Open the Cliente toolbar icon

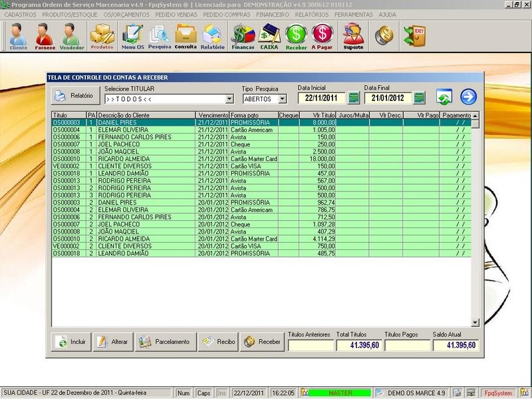[18, 36]
